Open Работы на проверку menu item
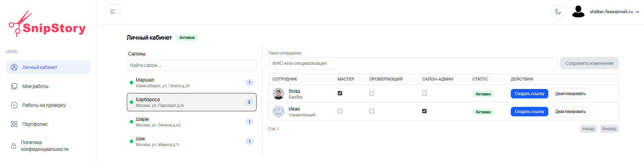 (x=48, y=105)
